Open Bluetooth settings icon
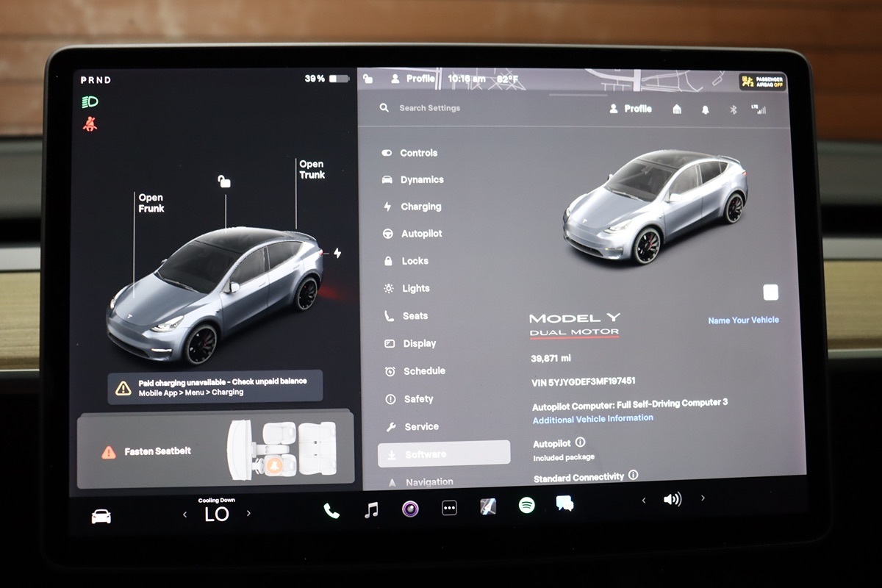The height and width of the screenshot is (588, 882). pyautogui.click(x=733, y=110)
